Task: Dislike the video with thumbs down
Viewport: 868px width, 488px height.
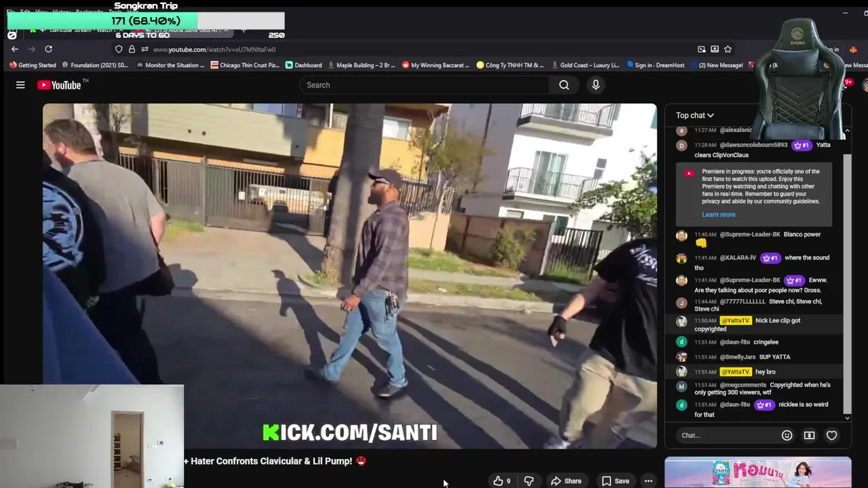Action: point(529,481)
